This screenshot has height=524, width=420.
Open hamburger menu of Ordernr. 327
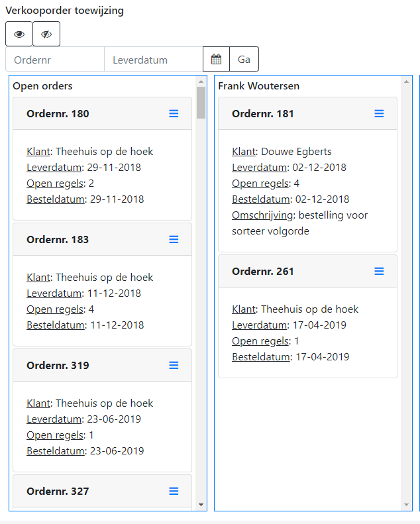pos(174,492)
